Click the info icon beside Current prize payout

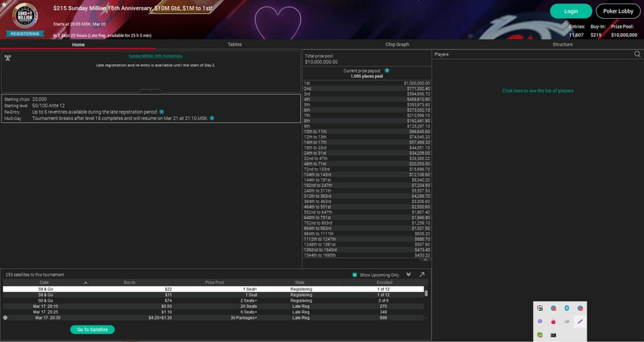pos(387,71)
